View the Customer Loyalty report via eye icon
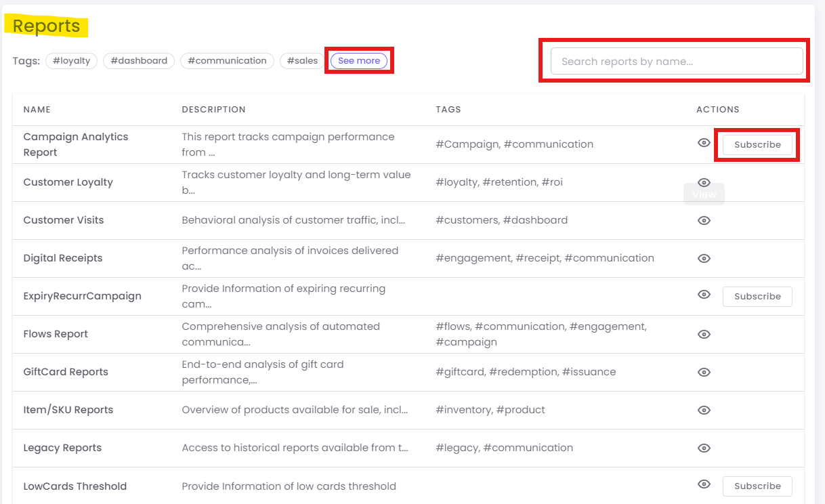 (704, 182)
